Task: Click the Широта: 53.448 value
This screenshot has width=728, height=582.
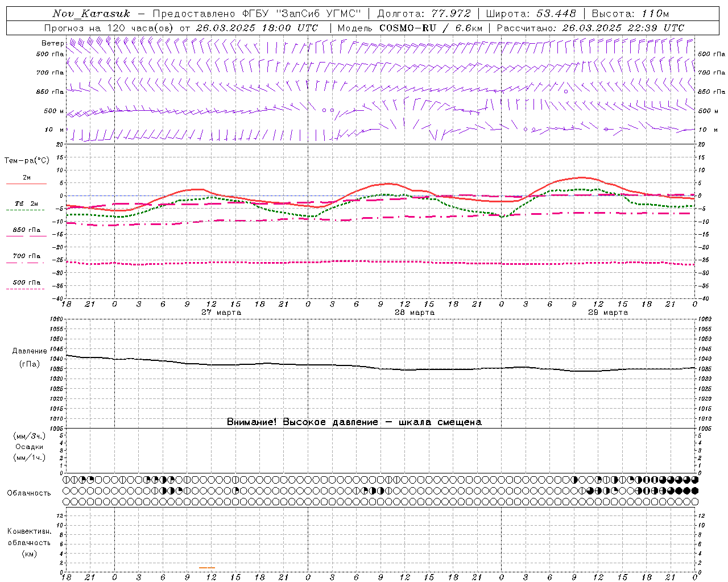Action: 531,14
